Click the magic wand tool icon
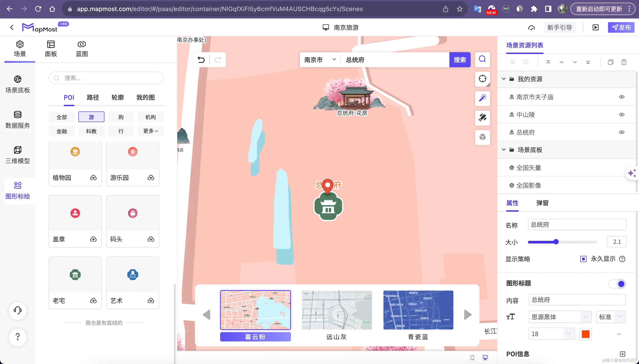 482,98
